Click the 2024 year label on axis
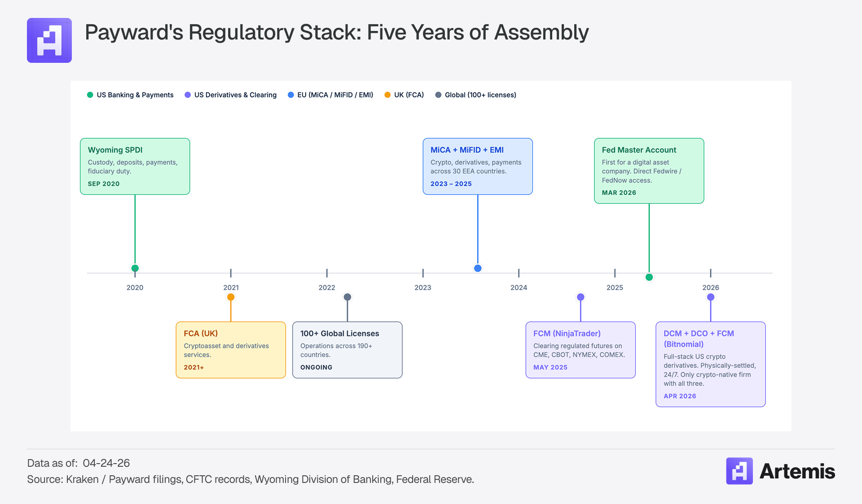The height and width of the screenshot is (504, 862). coord(519,288)
